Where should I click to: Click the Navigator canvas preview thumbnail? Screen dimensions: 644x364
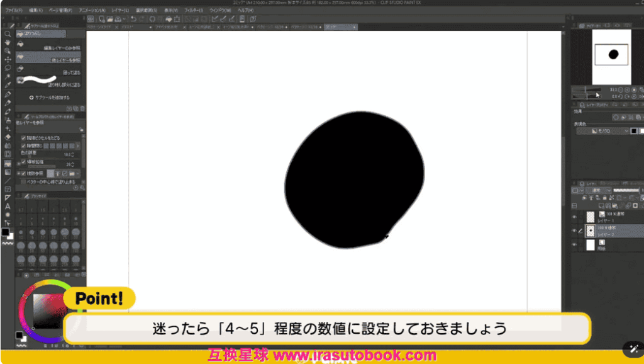[x=613, y=55]
